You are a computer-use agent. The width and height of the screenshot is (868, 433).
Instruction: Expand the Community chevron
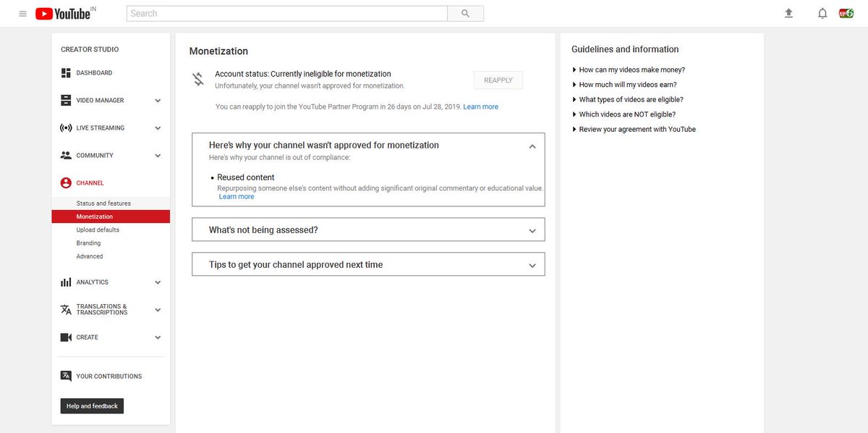point(158,156)
